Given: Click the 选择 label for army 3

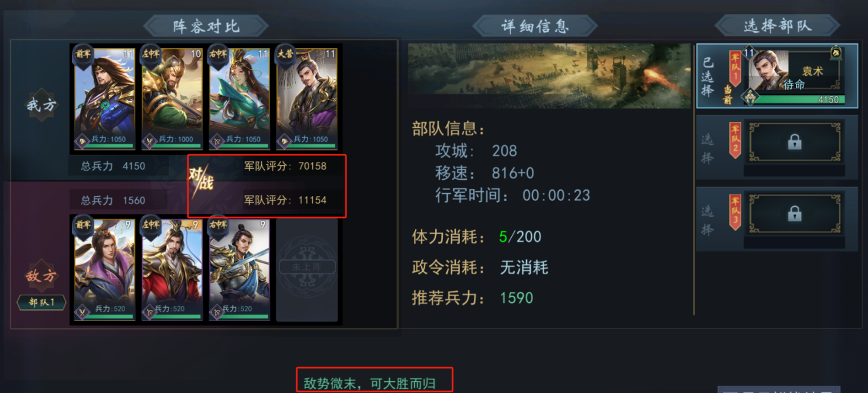Looking at the screenshot, I should (707, 220).
